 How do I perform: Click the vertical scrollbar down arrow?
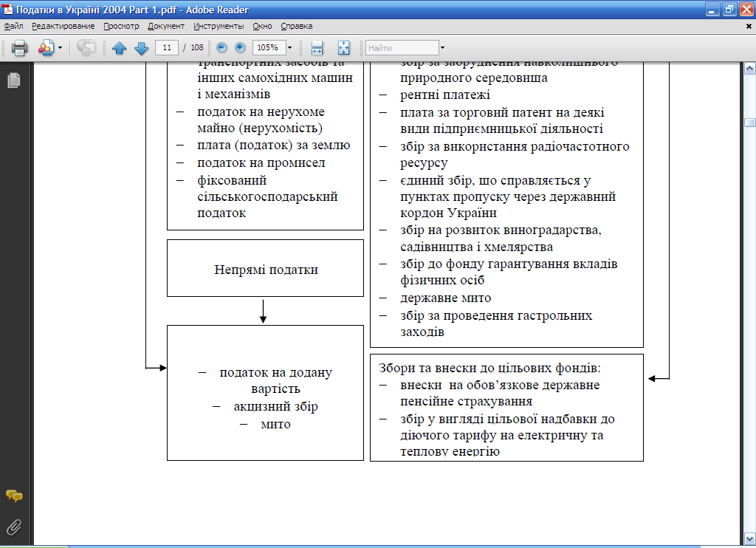(750, 538)
